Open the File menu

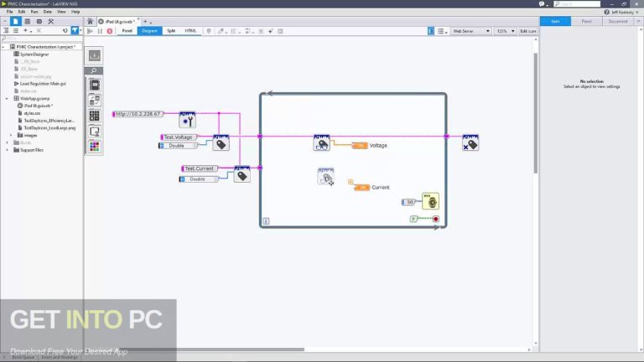(9, 12)
